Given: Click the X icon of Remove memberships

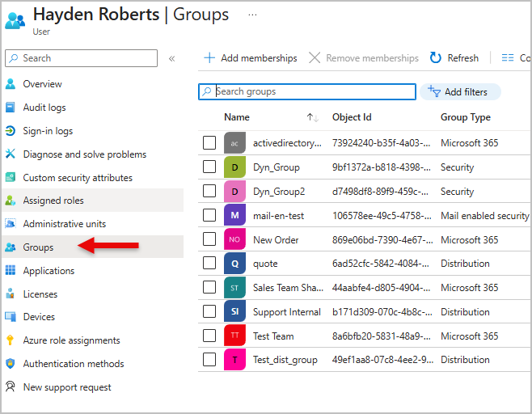Looking at the screenshot, I should pos(315,58).
